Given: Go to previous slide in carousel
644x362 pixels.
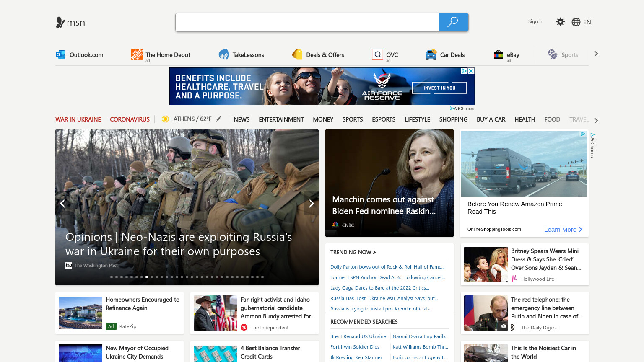Looking at the screenshot, I should pos(62,204).
